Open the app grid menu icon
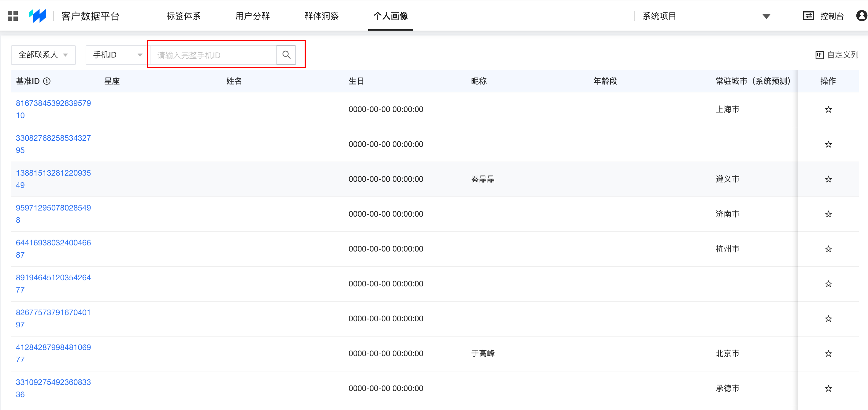Viewport: 868px width, 410px height. pos(13,16)
